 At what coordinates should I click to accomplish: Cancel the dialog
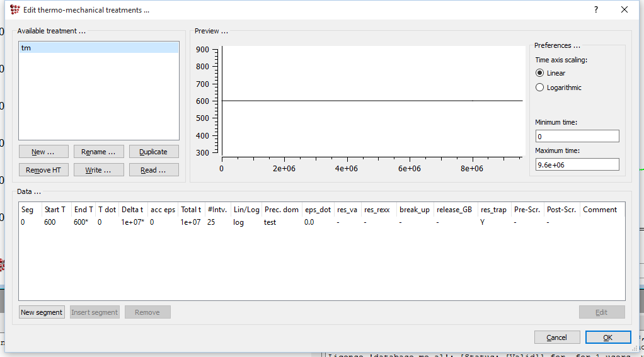point(557,337)
